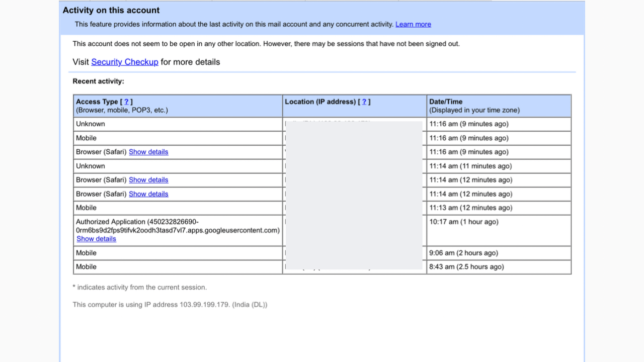Select the Access Type column header text
644x362 pixels.
click(97, 102)
